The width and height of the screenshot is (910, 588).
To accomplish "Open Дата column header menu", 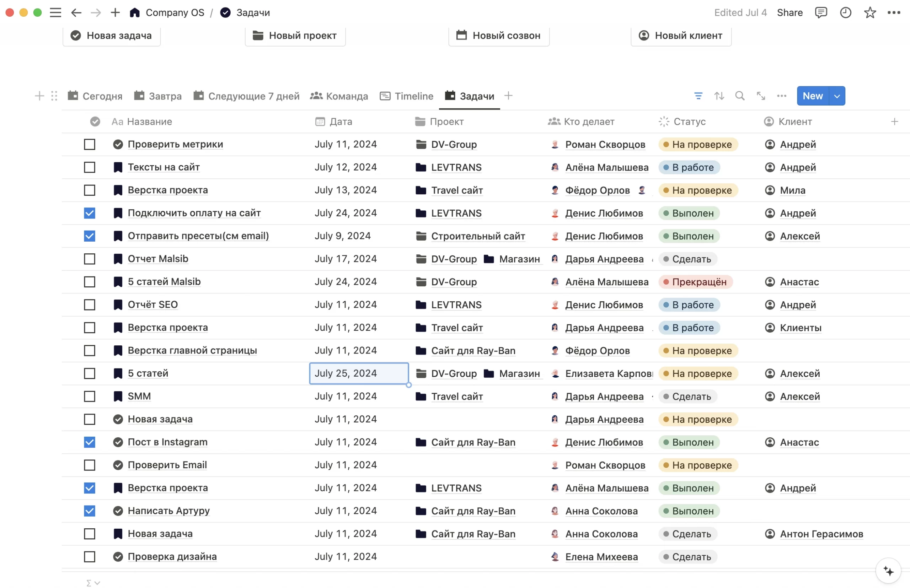I will tap(333, 122).
